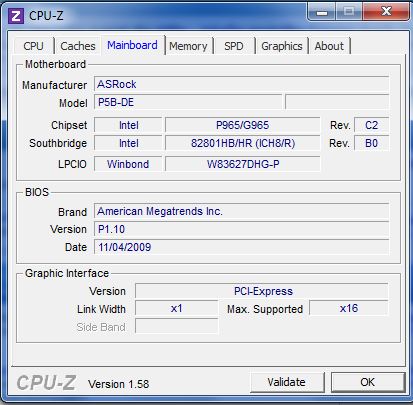Minimize the CPU-Z window
The image size is (413, 405).
(x=322, y=12)
